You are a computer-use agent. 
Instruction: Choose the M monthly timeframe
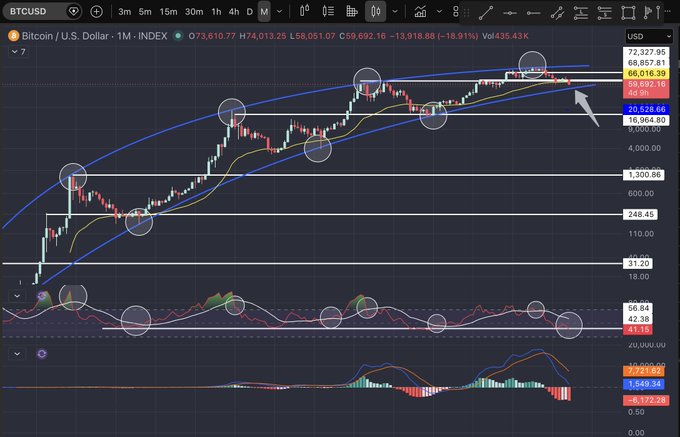click(x=264, y=12)
